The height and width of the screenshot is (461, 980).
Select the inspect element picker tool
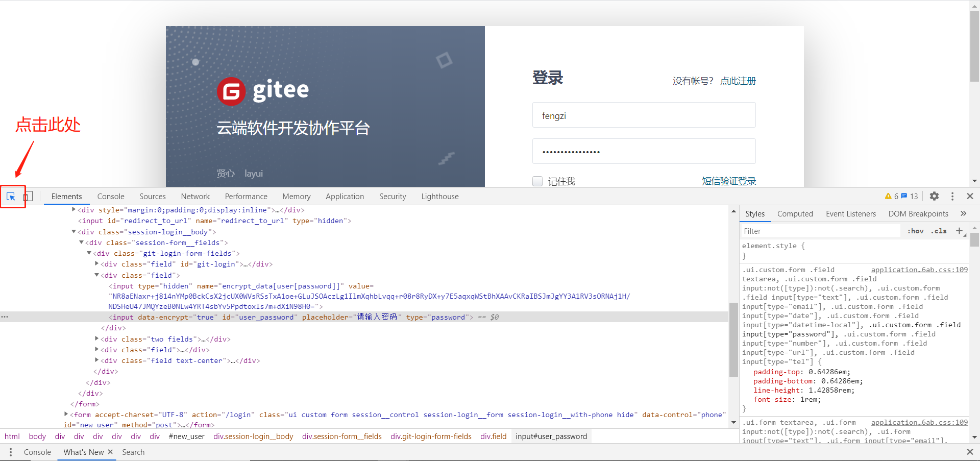11,196
